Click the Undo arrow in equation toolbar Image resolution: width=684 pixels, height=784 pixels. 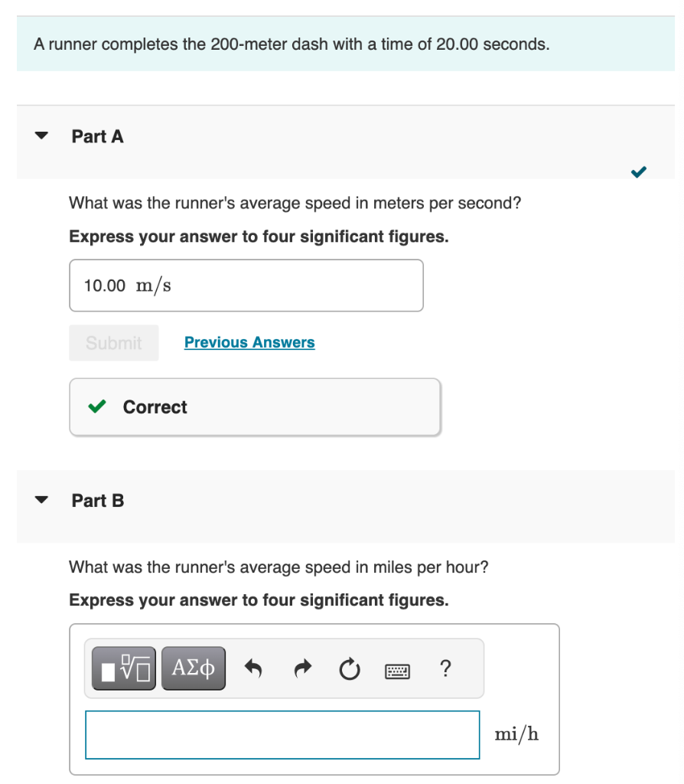pyautogui.click(x=253, y=668)
